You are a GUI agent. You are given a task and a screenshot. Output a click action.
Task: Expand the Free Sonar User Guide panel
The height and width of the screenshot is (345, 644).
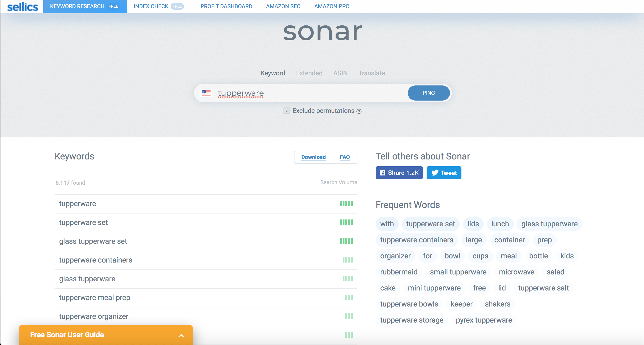(x=106, y=335)
